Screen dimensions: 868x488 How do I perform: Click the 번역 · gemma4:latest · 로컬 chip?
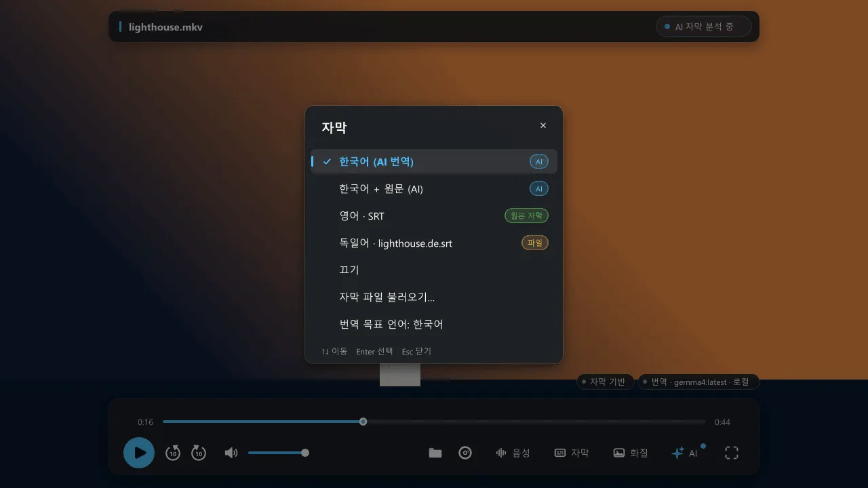click(x=698, y=382)
